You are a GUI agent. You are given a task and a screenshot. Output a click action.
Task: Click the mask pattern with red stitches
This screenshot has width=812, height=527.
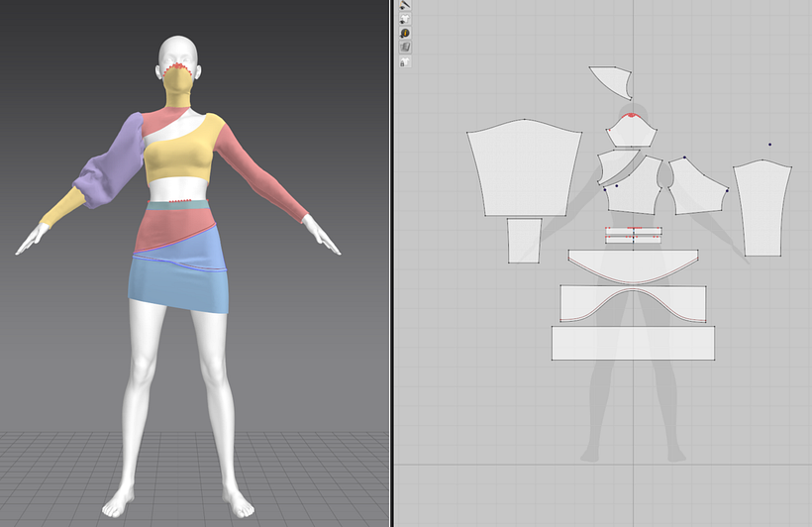pos(632,131)
